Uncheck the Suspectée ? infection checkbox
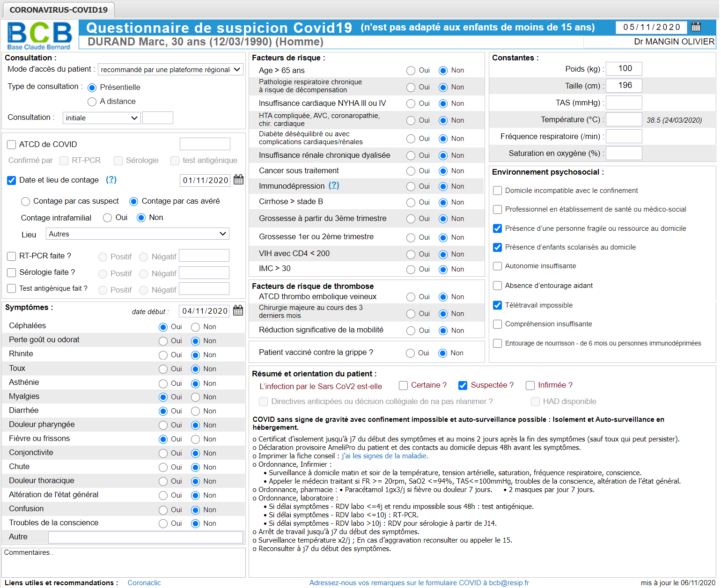The height and width of the screenshot is (588, 721). tap(463, 385)
